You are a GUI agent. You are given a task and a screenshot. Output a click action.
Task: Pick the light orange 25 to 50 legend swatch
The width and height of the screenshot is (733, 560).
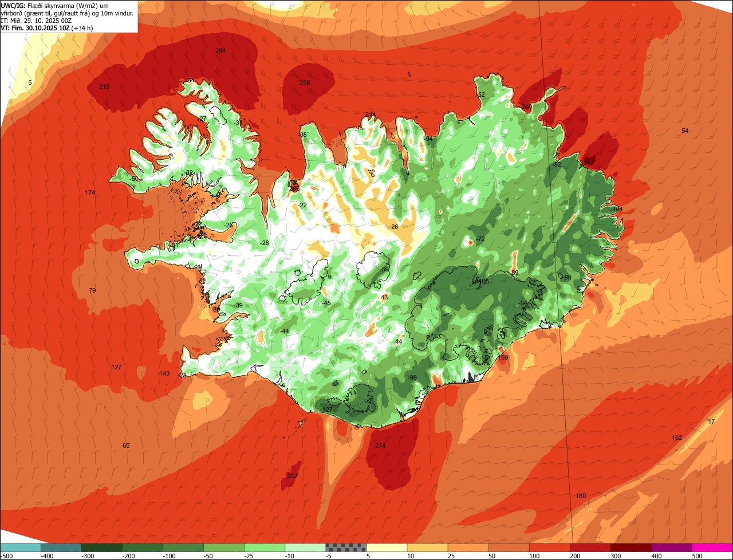[x=468, y=547]
